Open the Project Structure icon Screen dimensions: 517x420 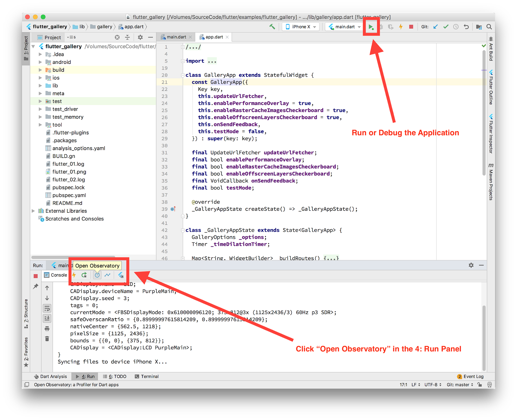coord(479,27)
